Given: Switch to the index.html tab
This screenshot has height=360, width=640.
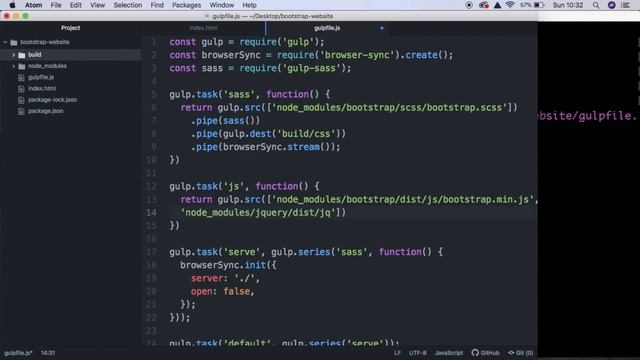Looking at the screenshot, I should (x=203, y=28).
